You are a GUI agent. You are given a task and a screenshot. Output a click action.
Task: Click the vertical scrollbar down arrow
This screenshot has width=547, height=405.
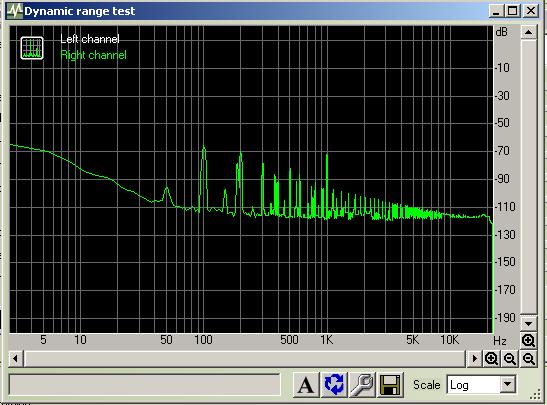[x=529, y=324]
